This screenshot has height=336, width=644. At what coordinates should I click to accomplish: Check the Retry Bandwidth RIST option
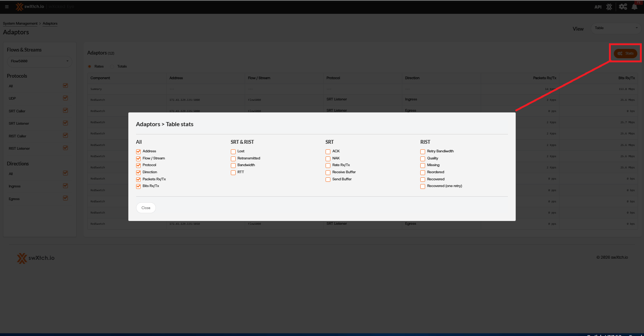coord(422,152)
